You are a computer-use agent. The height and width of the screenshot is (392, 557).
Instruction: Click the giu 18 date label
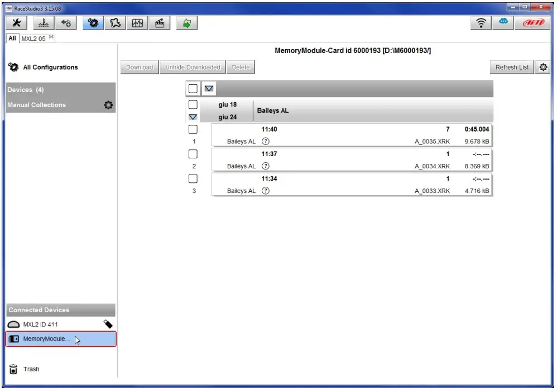227,105
